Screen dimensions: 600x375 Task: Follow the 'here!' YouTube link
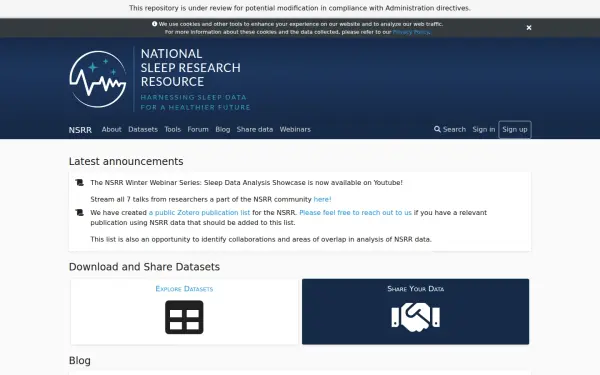pos(322,199)
